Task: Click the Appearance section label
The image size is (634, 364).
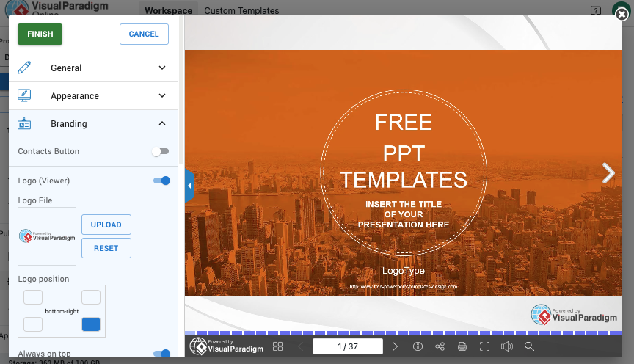Action: (x=75, y=96)
